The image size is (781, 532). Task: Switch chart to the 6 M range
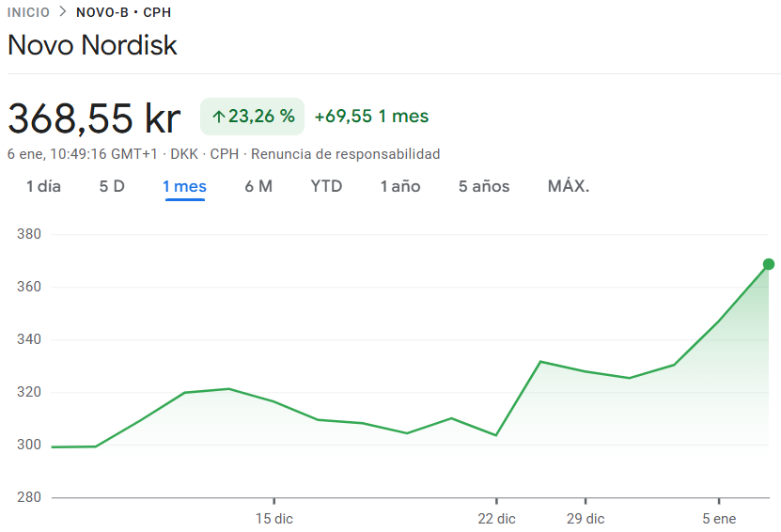click(258, 186)
